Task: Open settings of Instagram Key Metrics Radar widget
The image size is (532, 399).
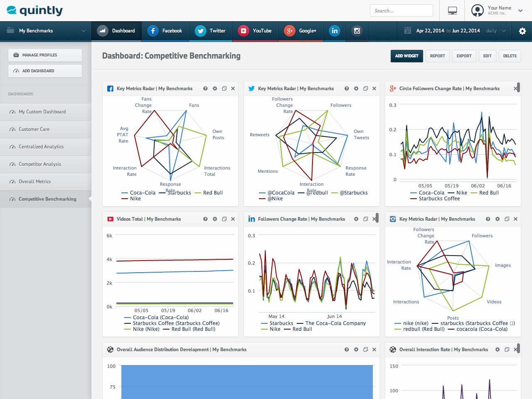Action: point(498,219)
